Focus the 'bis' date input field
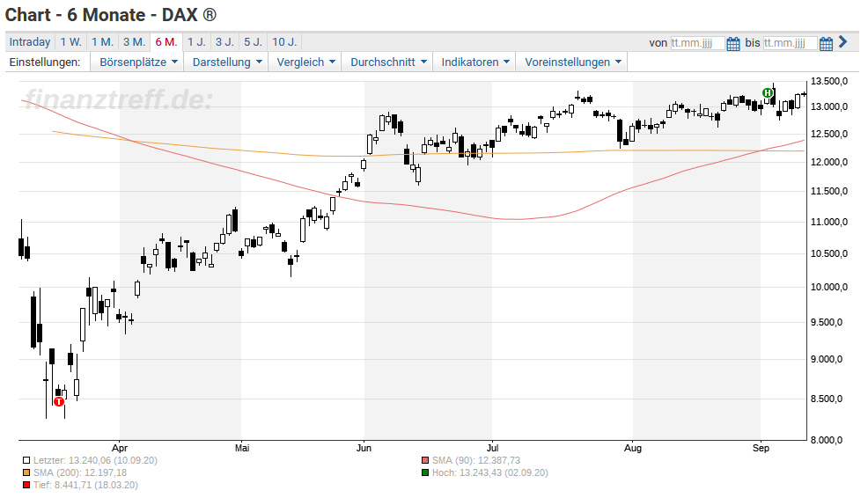The width and height of the screenshot is (868, 498). [790, 42]
